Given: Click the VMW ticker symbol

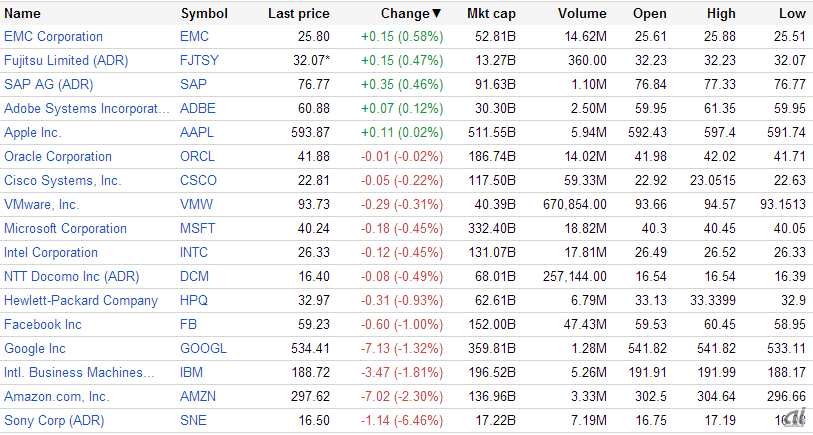Looking at the screenshot, I should click(195, 204).
